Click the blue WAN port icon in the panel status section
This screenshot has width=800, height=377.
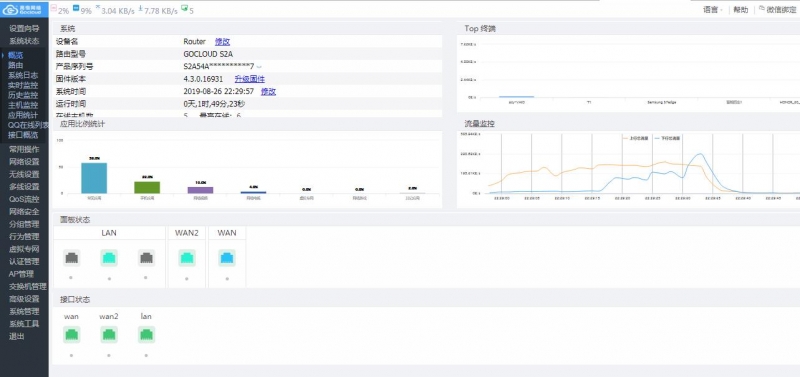(x=227, y=258)
